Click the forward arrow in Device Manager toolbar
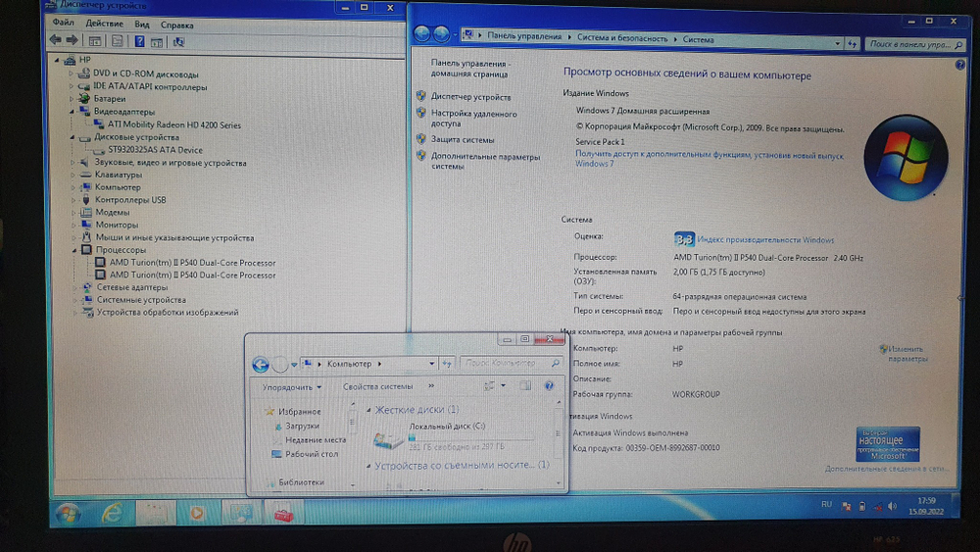This screenshot has width=980, height=552. [x=72, y=40]
